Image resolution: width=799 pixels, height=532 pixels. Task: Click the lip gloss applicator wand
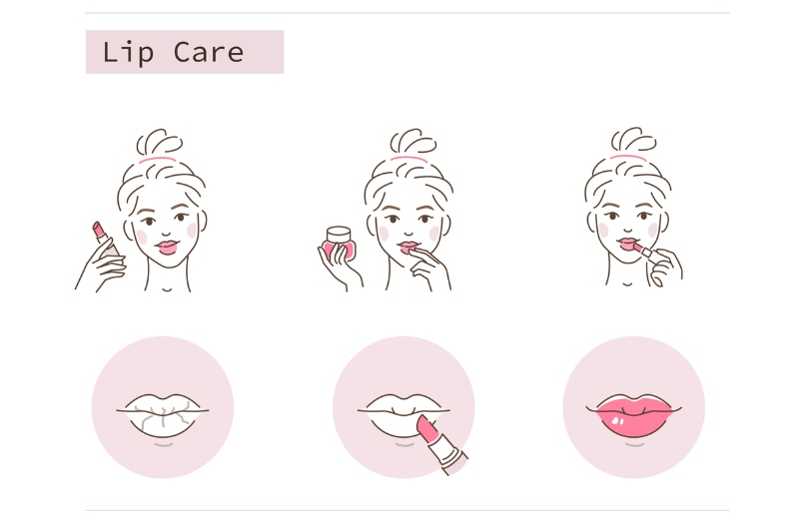click(x=644, y=251)
